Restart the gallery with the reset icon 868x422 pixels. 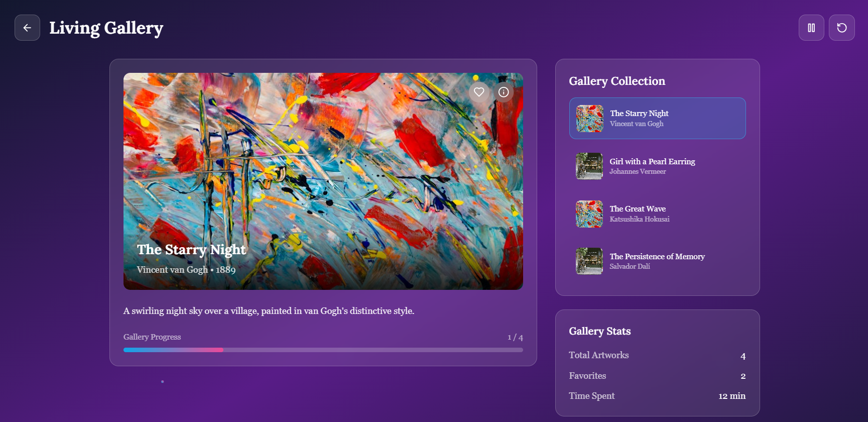pyautogui.click(x=842, y=28)
